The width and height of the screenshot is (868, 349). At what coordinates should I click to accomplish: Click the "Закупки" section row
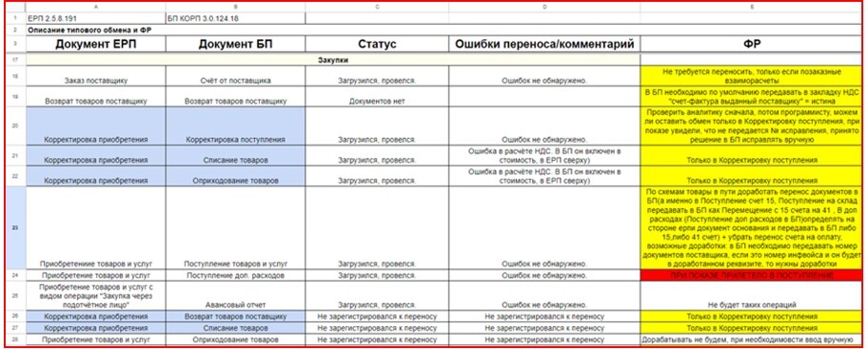click(x=333, y=60)
